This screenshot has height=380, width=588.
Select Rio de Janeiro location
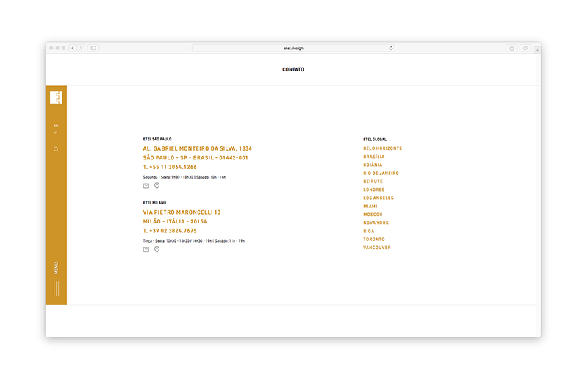[x=381, y=173]
